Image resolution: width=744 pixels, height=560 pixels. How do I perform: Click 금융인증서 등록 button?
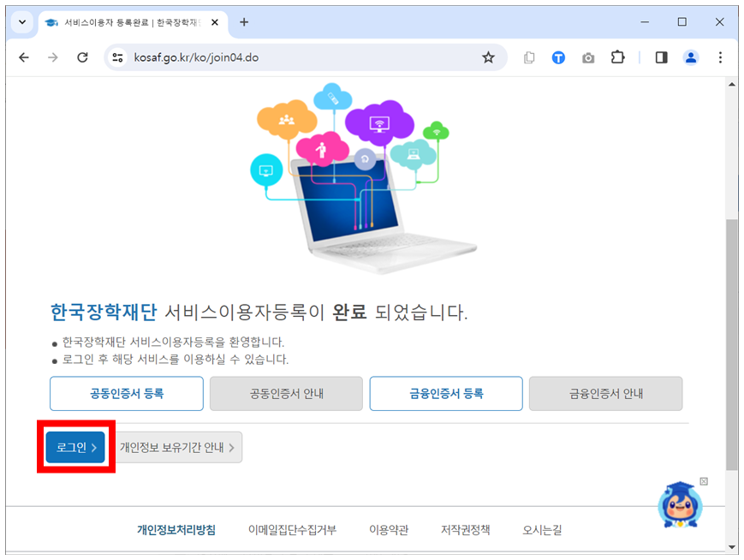click(446, 393)
